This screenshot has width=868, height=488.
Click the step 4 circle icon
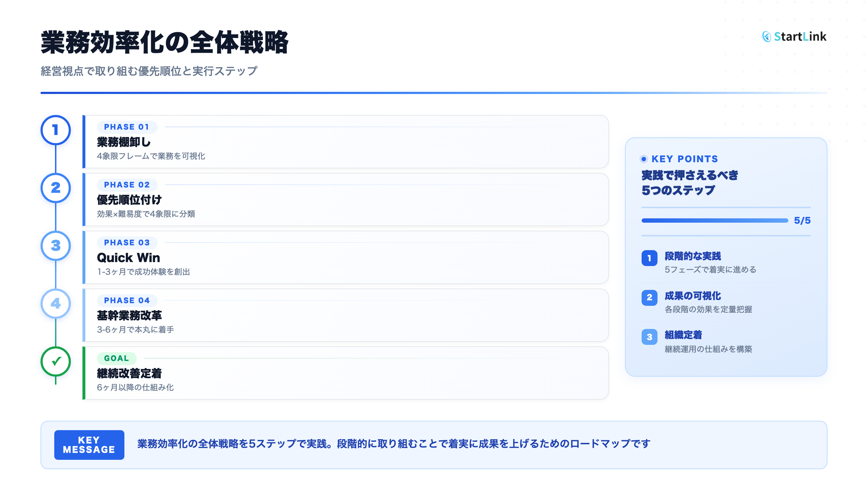[55, 304]
